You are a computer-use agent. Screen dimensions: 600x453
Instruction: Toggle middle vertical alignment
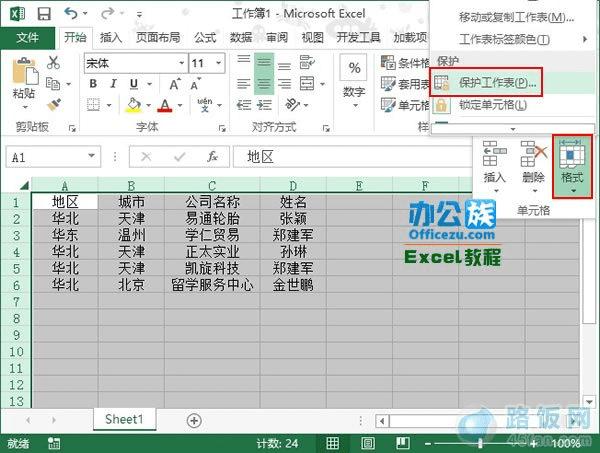[264, 63]
